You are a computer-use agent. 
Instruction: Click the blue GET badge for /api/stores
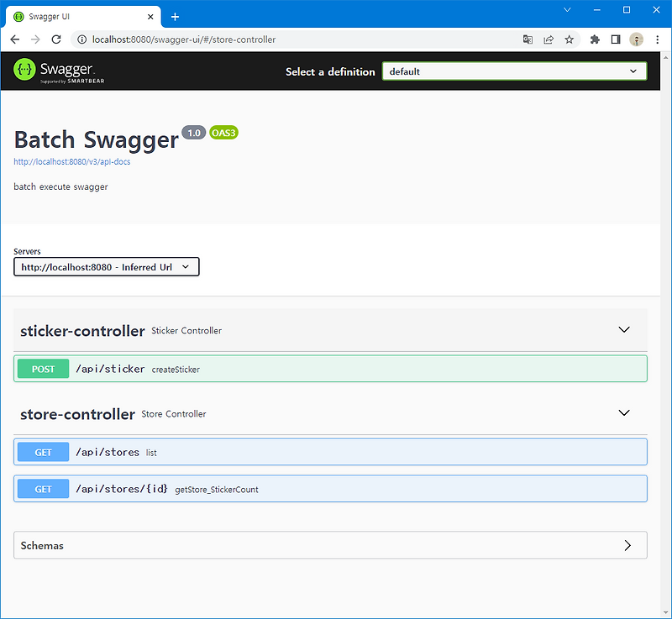pos(43,452)
